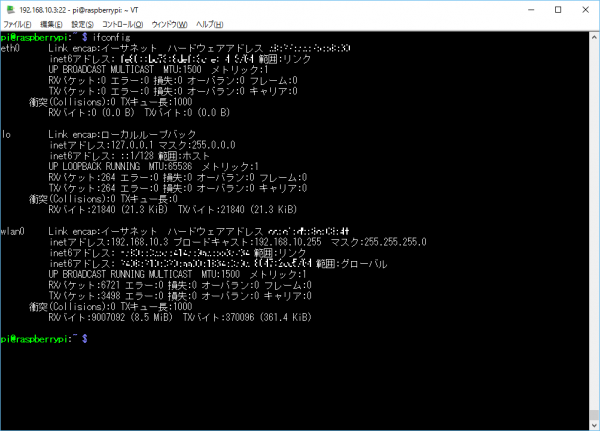Maximize the Tera Term window
This screenshot has height=431, width=600.
click(x=558, y=10)
